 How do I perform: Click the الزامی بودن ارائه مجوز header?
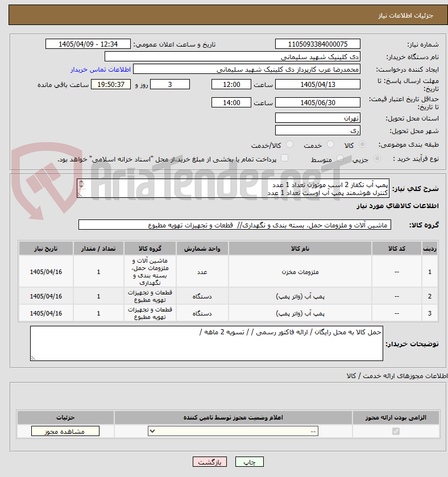point(396,418)
